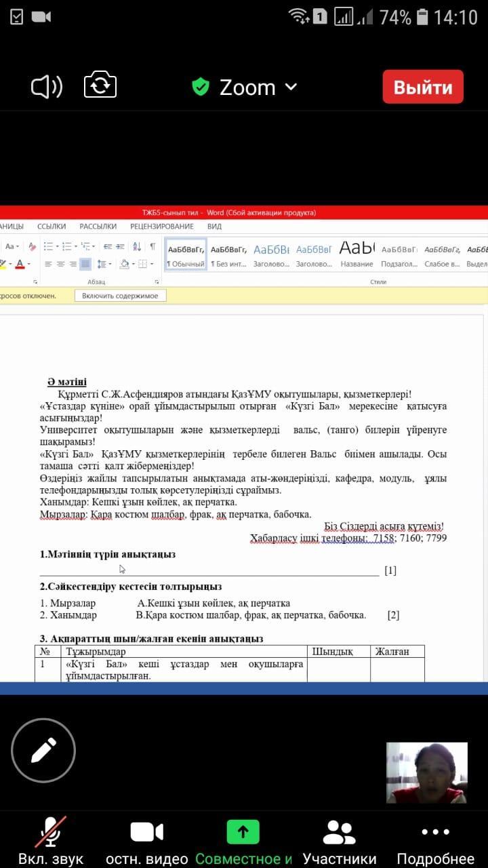This screenshot has width=488, height=868.
Task: Open the Участники participants panel
Action: [339, 842]
